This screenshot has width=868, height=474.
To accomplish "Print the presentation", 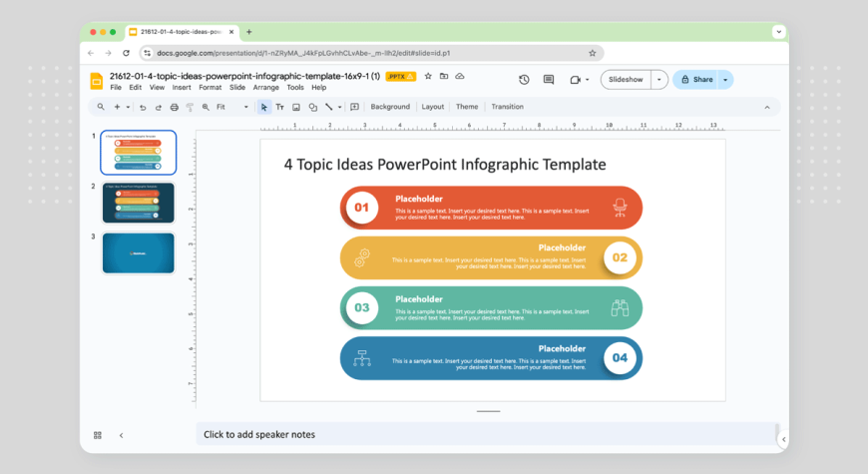I will pos(175,107).
